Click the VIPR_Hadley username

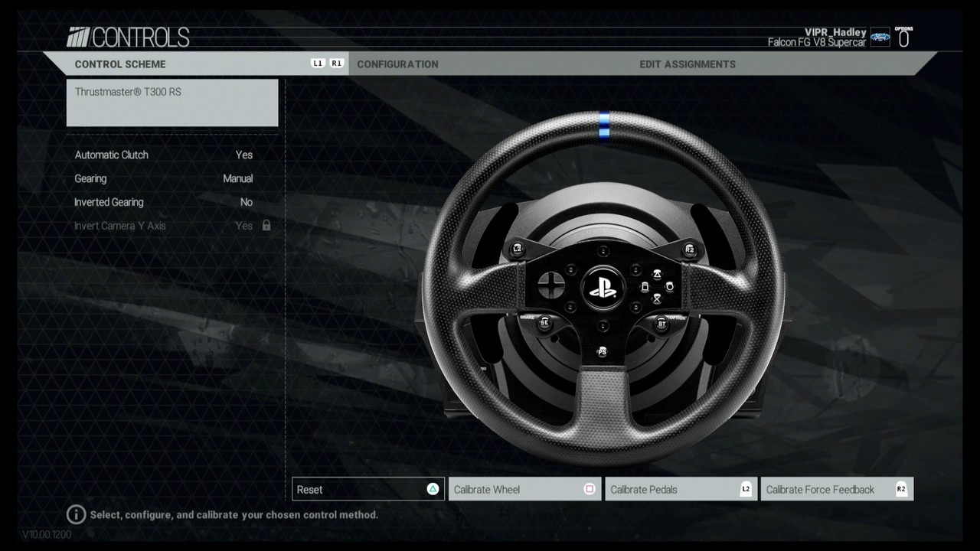[835, 32]
